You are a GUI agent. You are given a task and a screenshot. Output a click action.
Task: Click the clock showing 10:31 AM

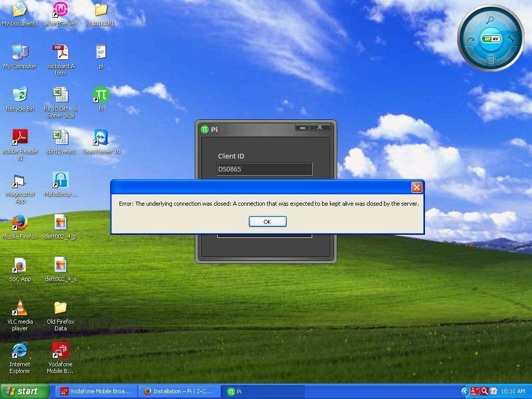[513, 391]
